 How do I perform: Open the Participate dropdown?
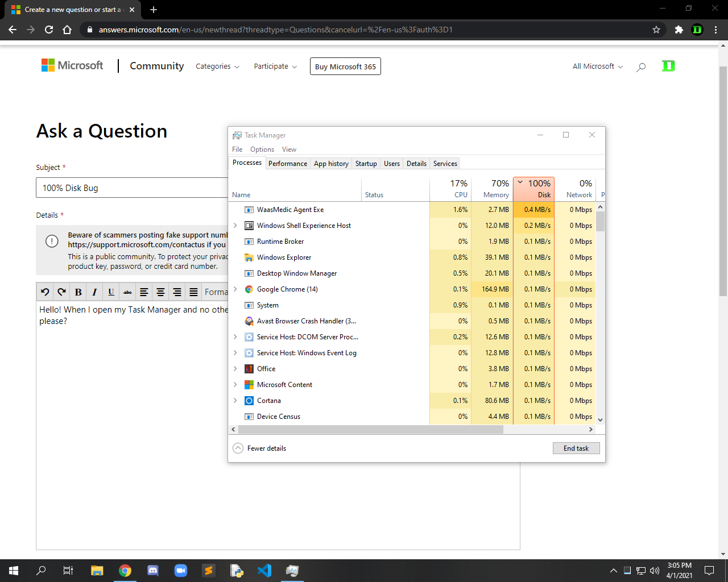pyautogui.click(x=275, y=66)
